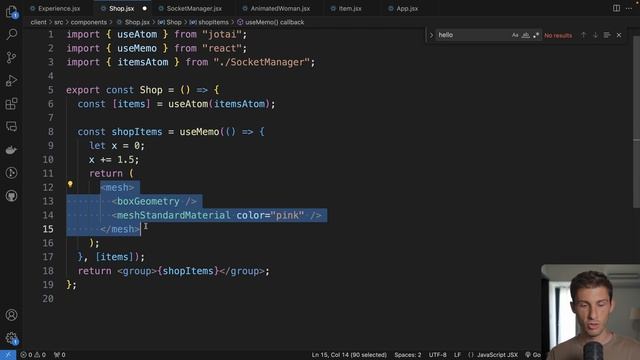Toggle Match Whole Word in find widget
The height and width of the screenshot is (360, 640).
pyautogui.click(x=526, y=35)
